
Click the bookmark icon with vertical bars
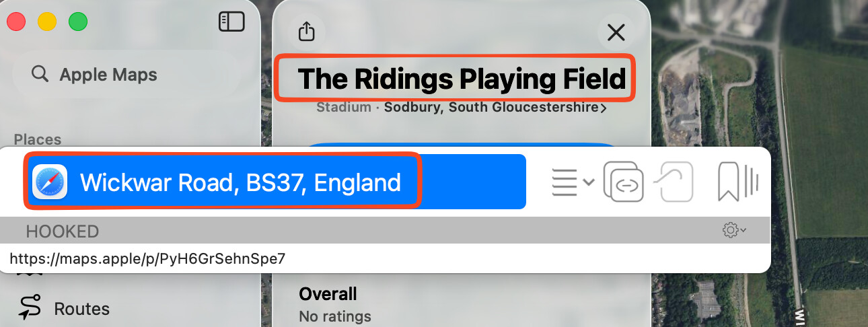click(737, 182)
